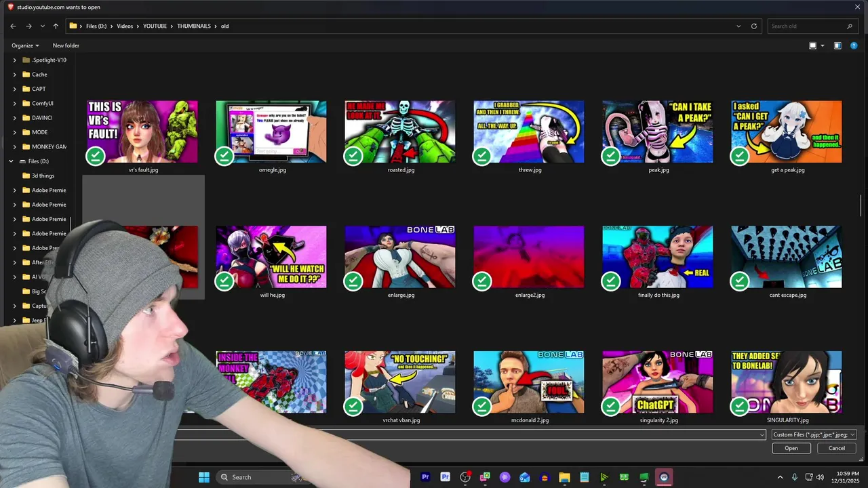
Task: Go forward with the forward arrow
Action: click(x=28, y=26)
